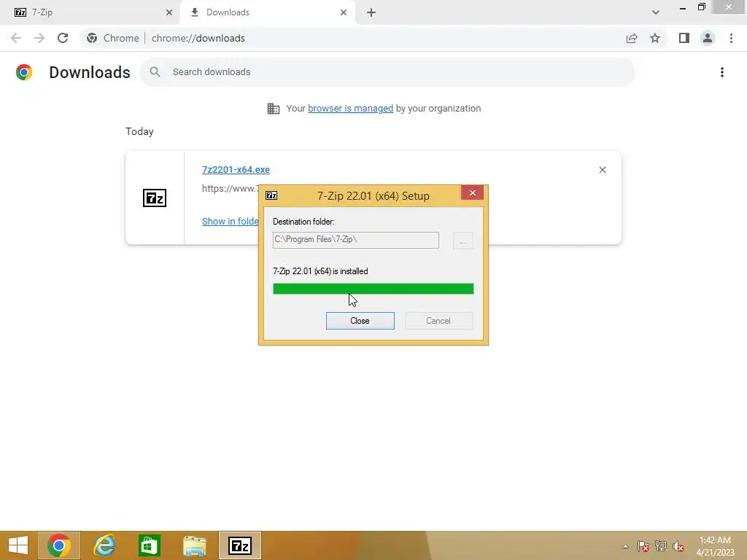Bookmark this page with star icon
Viewport: 747px width, 560px height.
655,38
